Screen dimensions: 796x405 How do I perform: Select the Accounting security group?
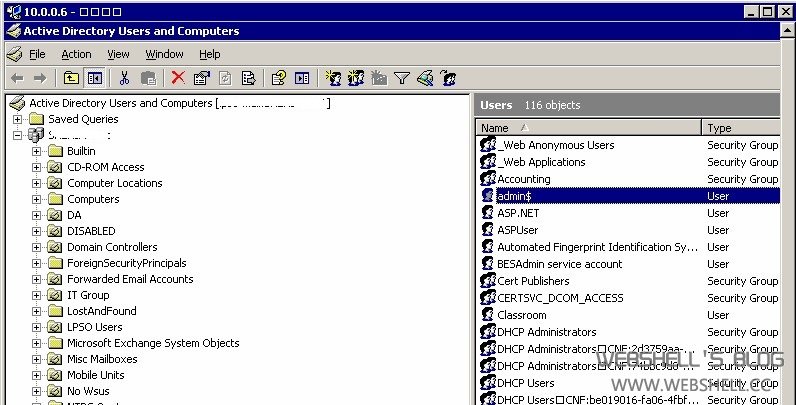click(523, 179)
